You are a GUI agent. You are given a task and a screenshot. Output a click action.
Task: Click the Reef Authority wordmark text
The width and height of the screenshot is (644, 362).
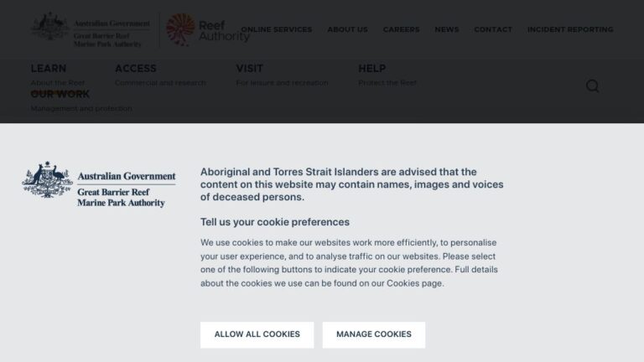[x=224, y=31]
